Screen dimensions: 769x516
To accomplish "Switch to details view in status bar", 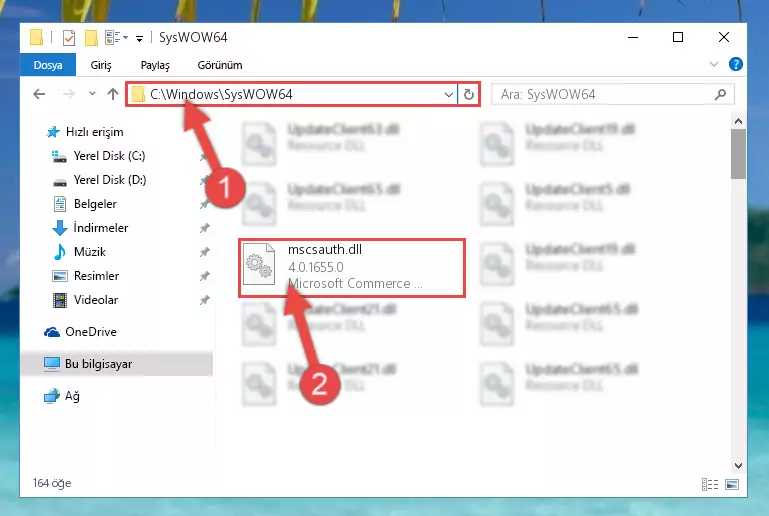I will 710,485.
